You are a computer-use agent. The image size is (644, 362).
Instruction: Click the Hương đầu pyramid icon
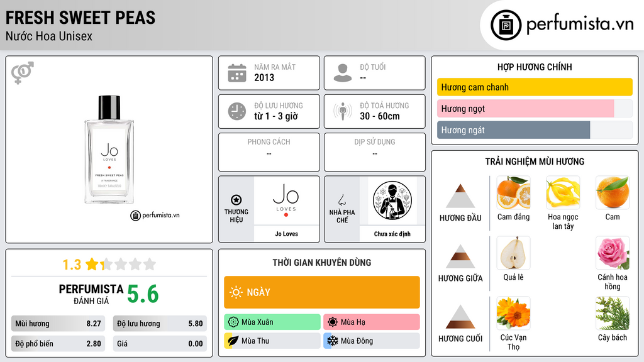[460, 196]
